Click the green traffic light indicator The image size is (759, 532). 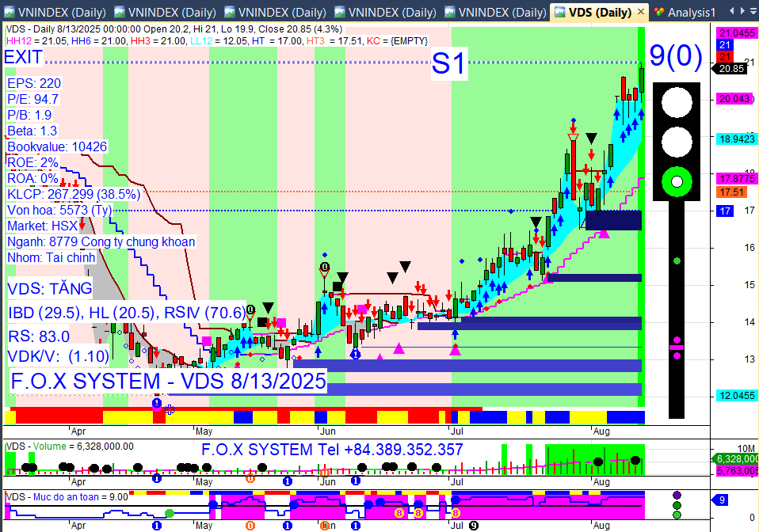tap(677, 182)
